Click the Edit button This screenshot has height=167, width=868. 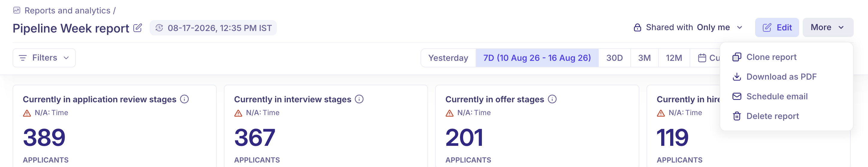(777, 27)
